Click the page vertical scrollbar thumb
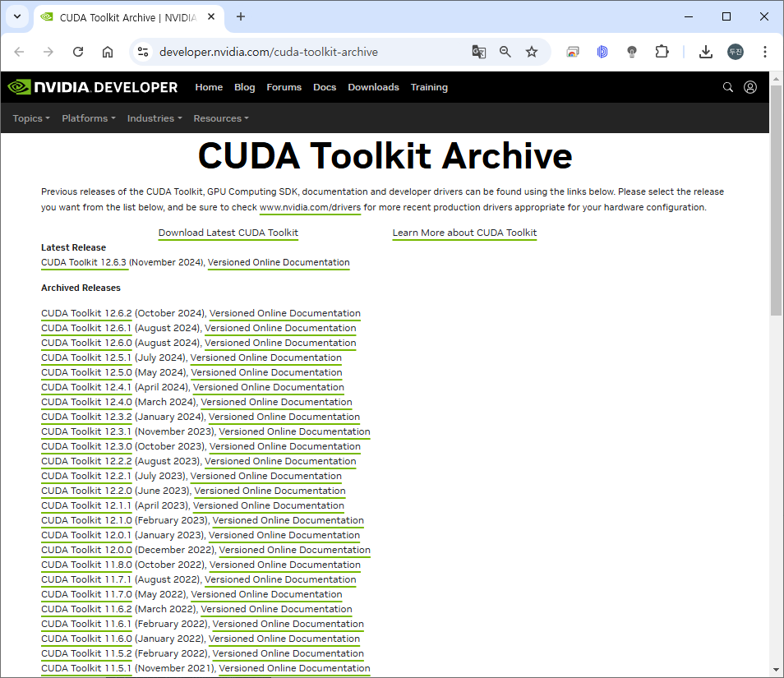 click(x=776, y=200)
